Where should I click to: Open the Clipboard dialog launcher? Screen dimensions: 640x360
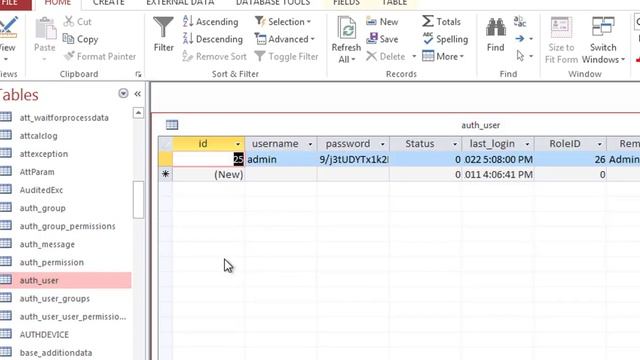click(138, 74)
